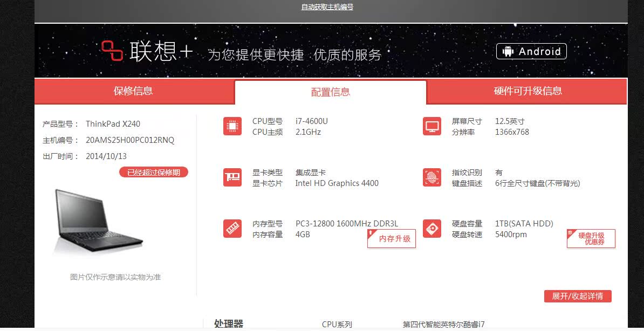Click the serial number 20AMS25H00PC012RNQ
The height and width of the screenshot is (331, 644).
[x=130, y=140]
